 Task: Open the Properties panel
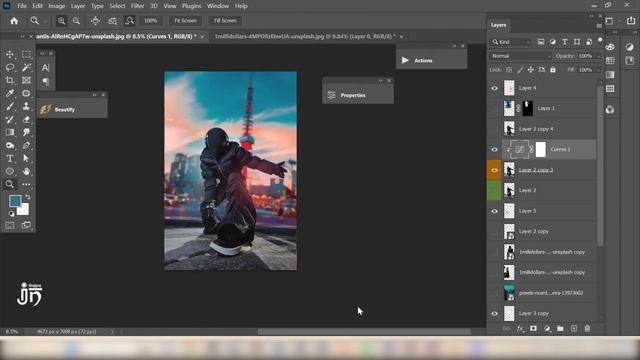click(x=358, y=95)
